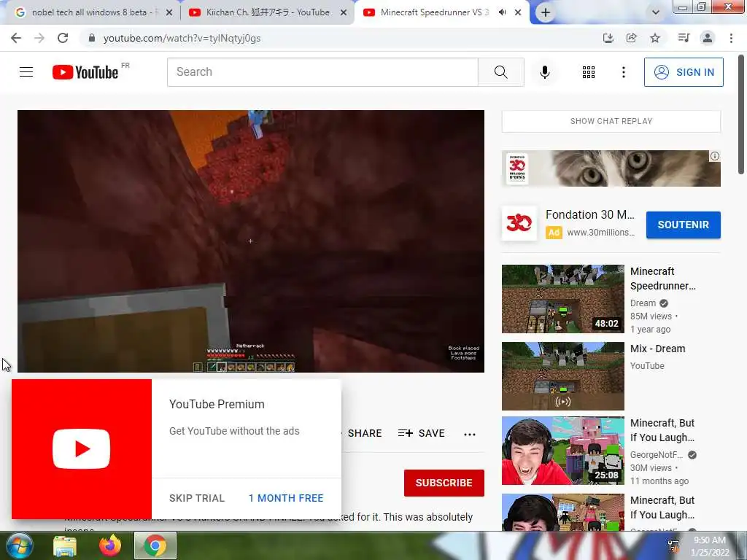Open the Mix - Dream playlist thumbnail

(x=562, y=376)
